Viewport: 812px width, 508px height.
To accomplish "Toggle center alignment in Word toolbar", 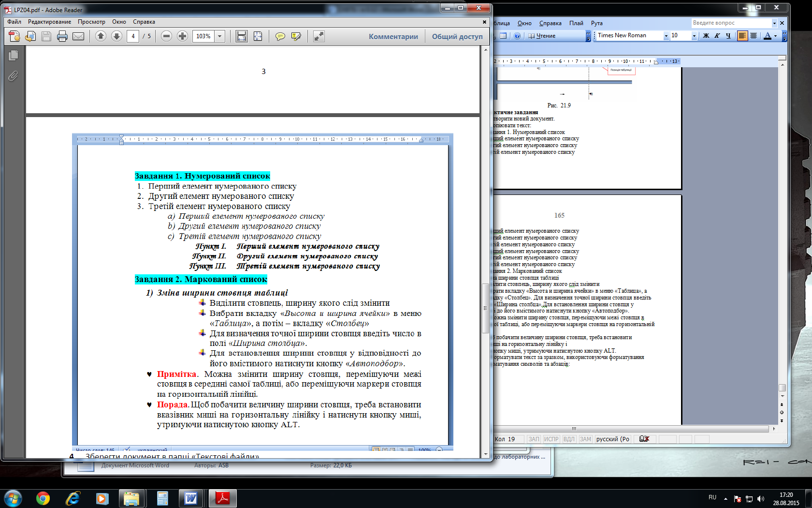I will pyautogui.click(x=753, y=36).
